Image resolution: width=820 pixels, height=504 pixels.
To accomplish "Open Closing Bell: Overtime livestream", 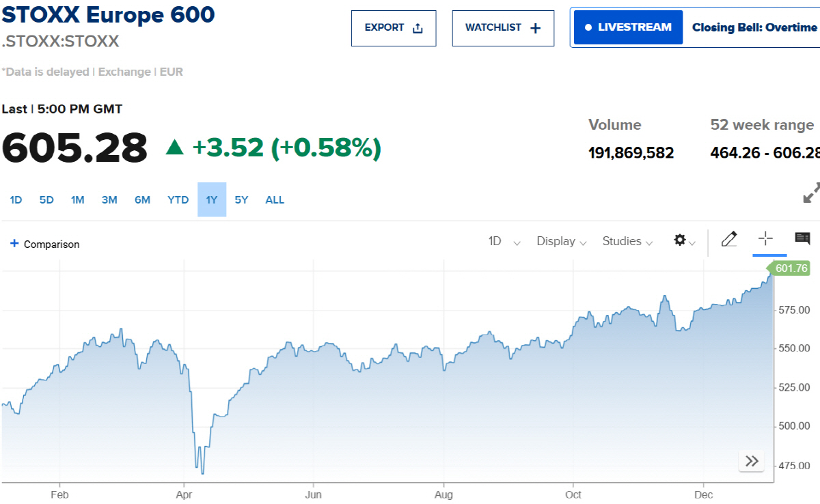I will (x=754, y=27).
